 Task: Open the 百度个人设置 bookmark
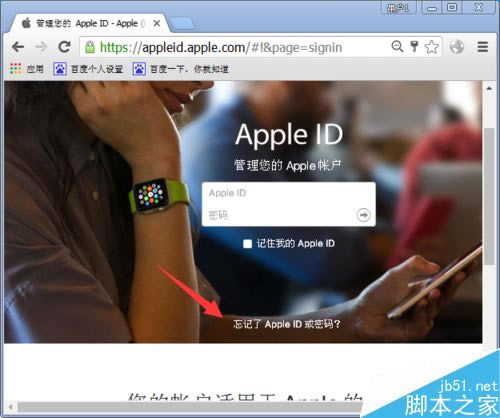88,69
